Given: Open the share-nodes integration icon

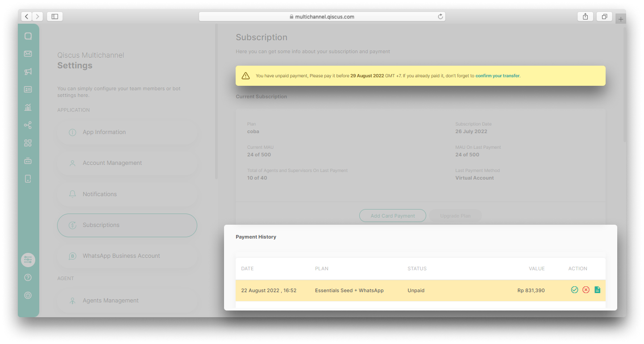Looking at the screenshot, I should [x=28, y=125].
